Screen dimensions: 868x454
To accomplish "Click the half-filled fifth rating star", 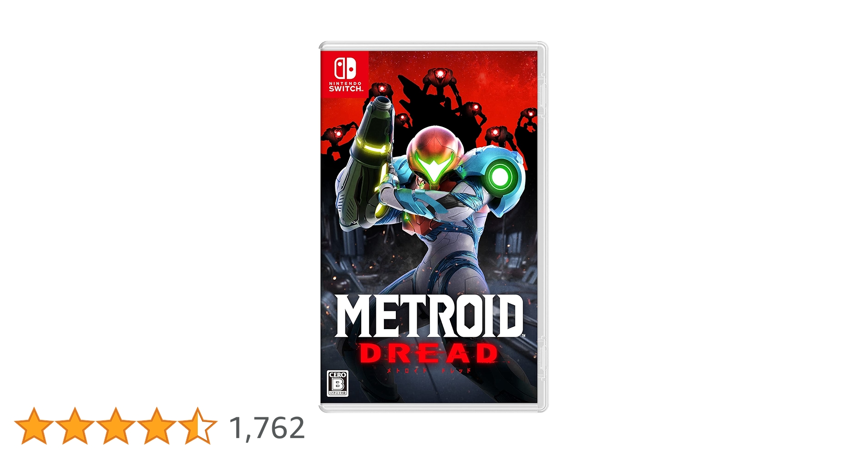I will click(x=198, y=426).
